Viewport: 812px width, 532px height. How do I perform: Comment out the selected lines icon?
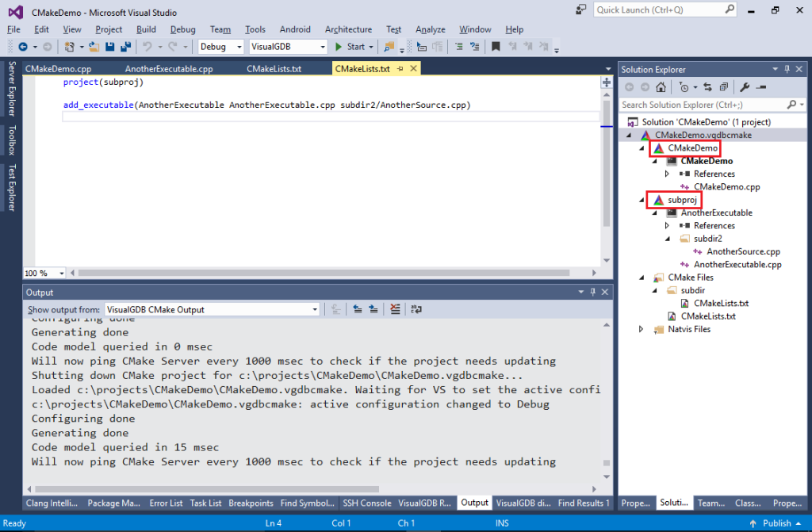point(459,47)
